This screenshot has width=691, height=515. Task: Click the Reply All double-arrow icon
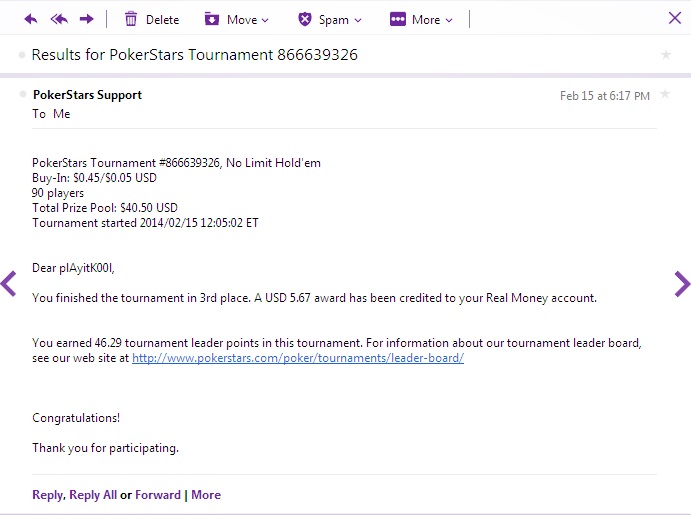tap(59, 19)
